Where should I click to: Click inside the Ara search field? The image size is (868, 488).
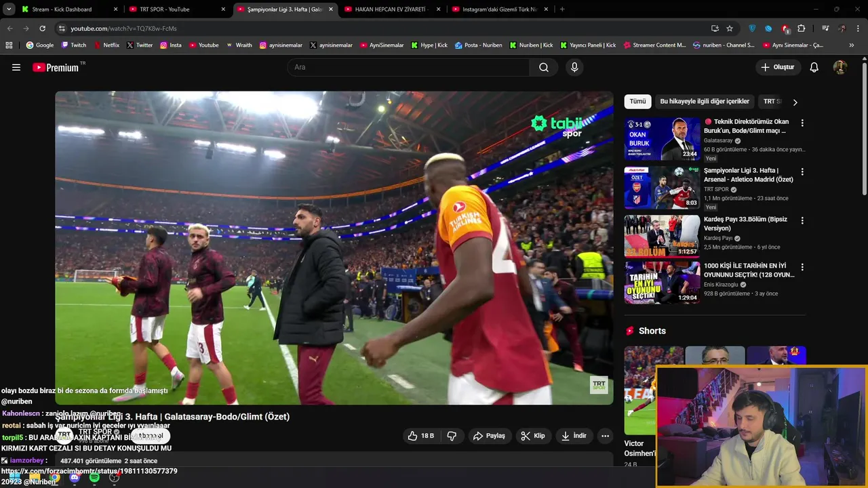tap(409, 67)
